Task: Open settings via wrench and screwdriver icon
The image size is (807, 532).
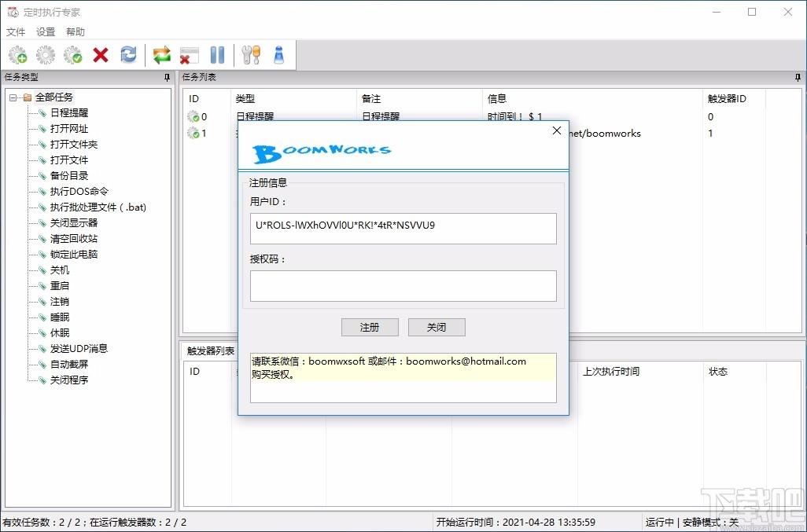Action: pyautogui.click(x=251, y=54)
